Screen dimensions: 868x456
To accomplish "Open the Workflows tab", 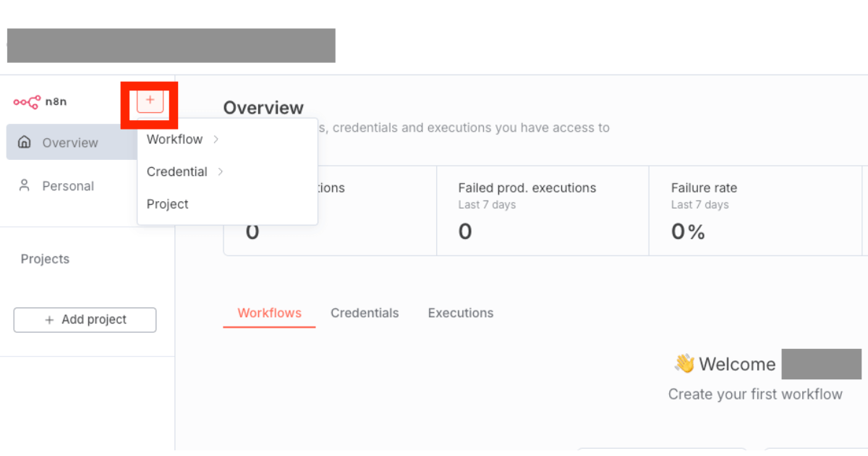I will [x=269, y=313].
